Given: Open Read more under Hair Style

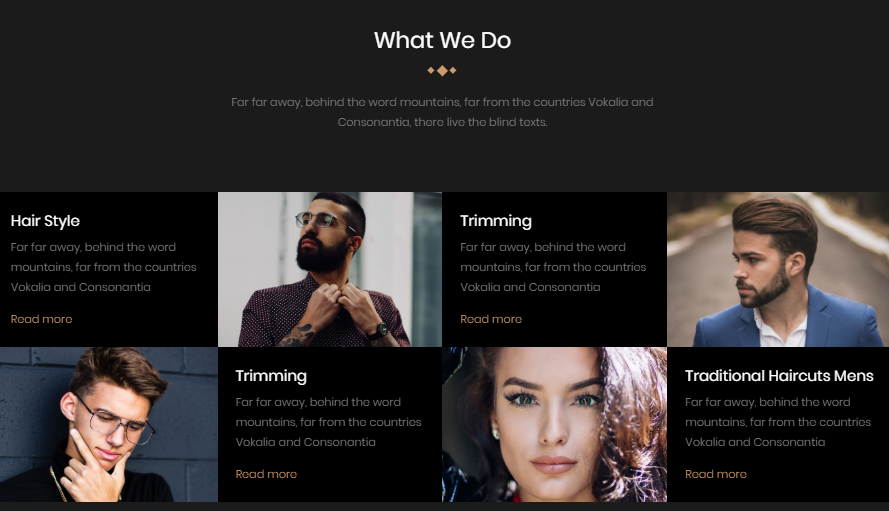Looking at the screenshot, I should [x=41, y=319].
